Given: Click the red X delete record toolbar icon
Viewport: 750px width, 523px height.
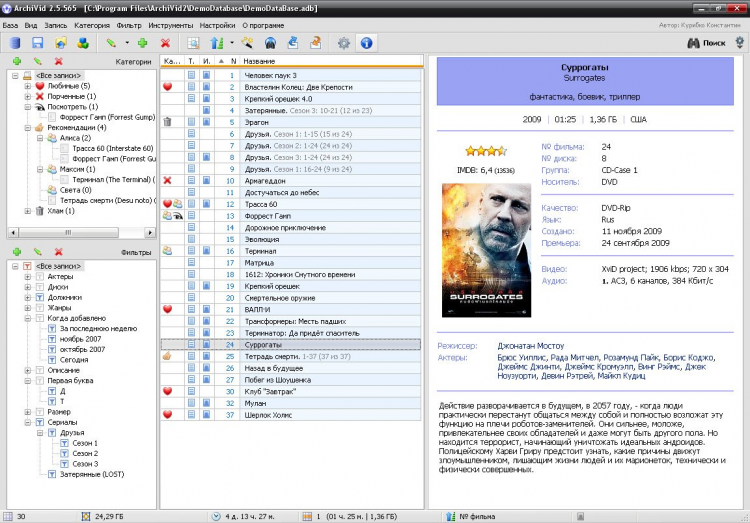Looking at the screenshot, I should click(x=165, y=43).
